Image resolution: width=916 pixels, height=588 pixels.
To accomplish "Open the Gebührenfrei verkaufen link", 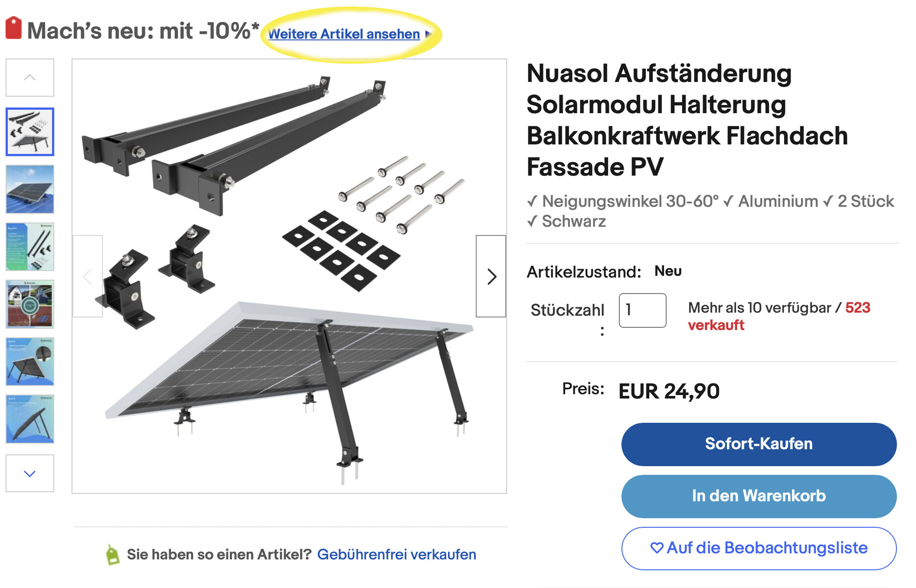I will click(396, 555).
